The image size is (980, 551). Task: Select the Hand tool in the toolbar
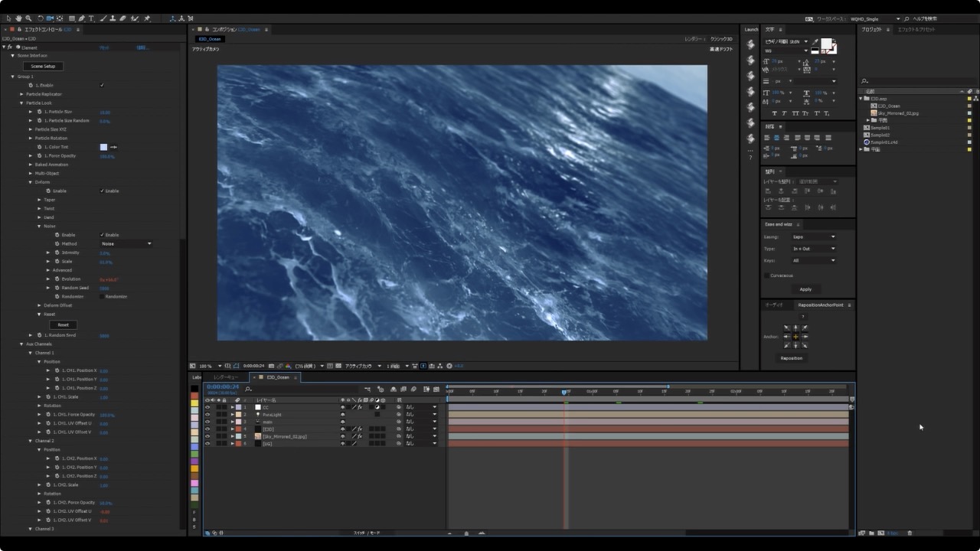[18, 18]
